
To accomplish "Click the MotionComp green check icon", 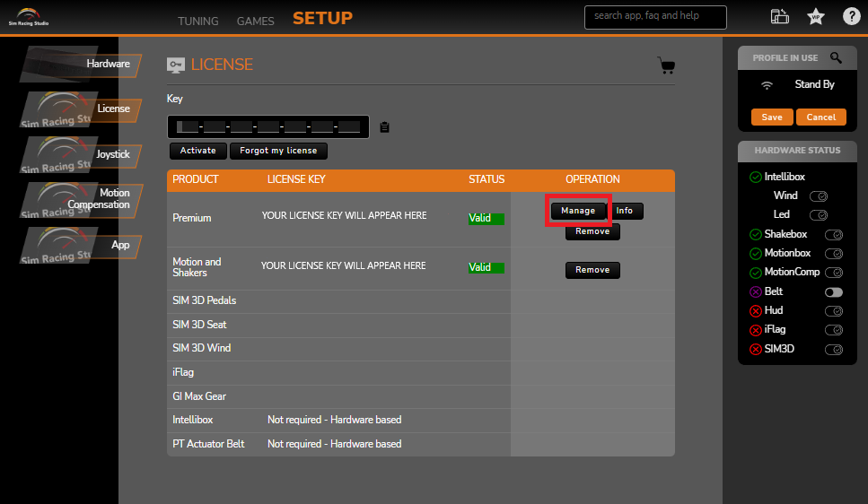I will pyautogui.click(x=755, y=273).
